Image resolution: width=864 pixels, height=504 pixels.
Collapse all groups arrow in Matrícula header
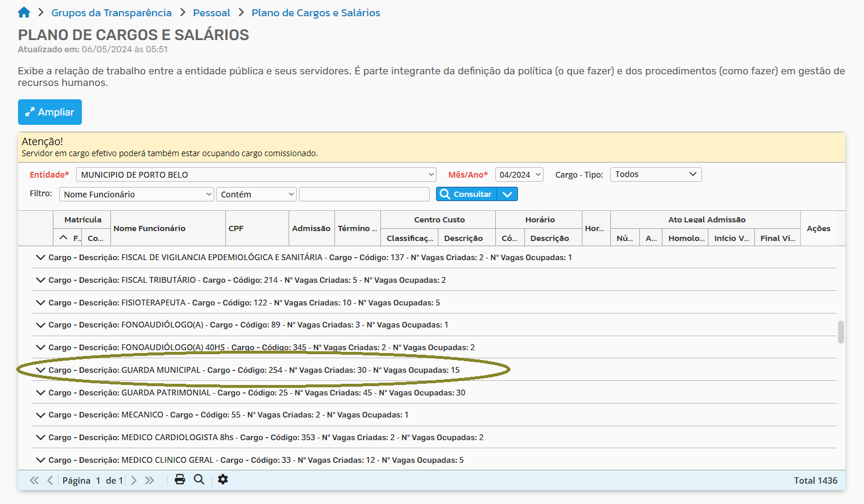[x=63, y=238]
